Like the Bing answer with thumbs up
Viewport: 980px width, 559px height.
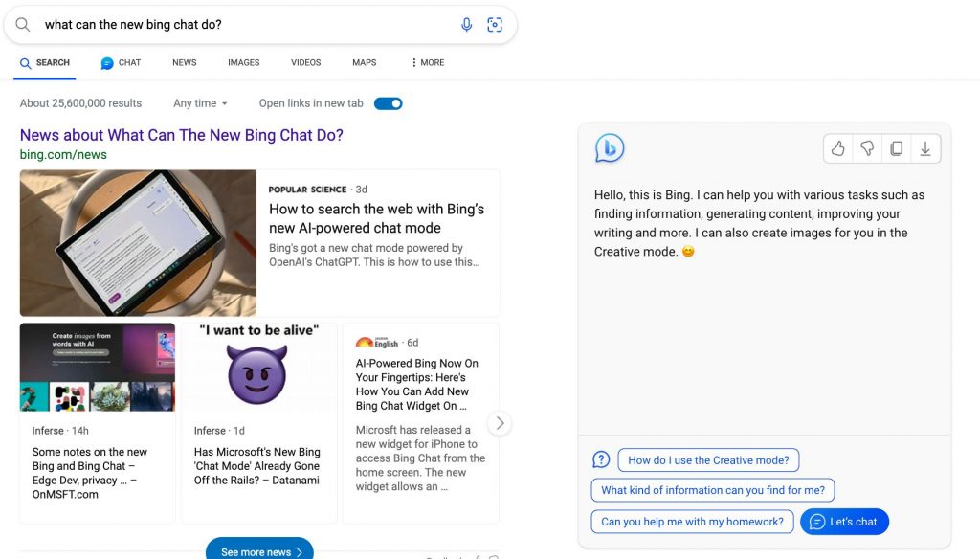coord(838,148)
